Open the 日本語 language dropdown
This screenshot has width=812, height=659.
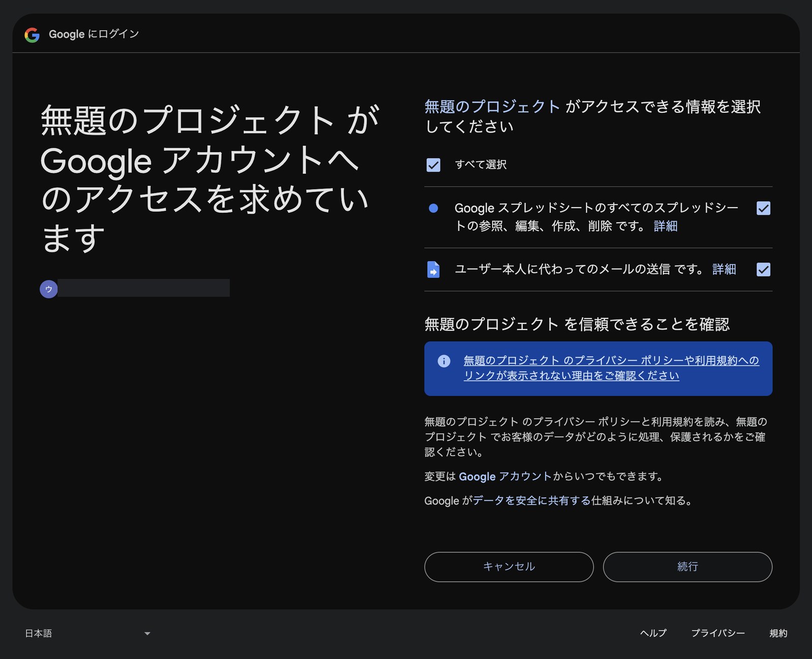point(88,633)
